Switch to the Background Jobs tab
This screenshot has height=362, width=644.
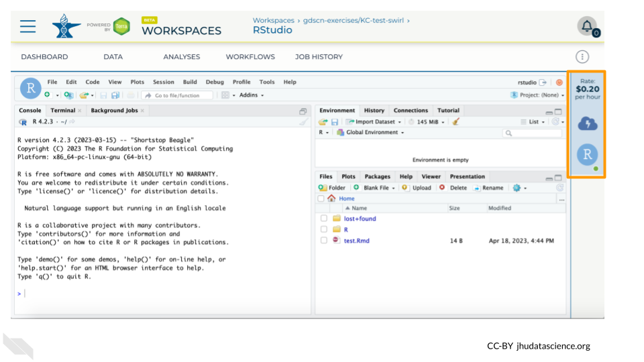(114, 111)
